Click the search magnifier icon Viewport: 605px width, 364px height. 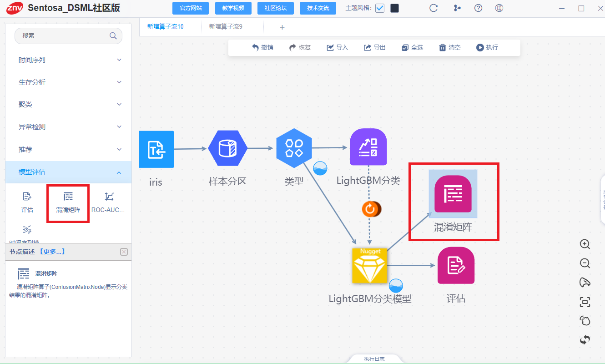click(x=113, y=35)
